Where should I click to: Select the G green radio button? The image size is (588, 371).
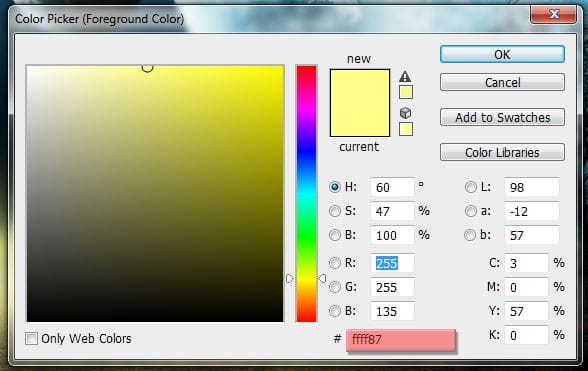[335, 287]
